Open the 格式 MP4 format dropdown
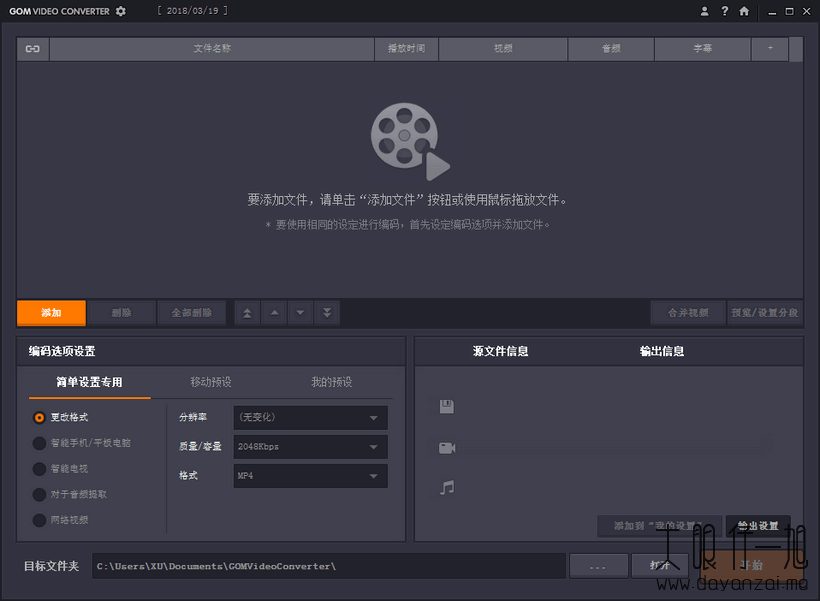Screen dimensions: 820x601 click(311, 476)
